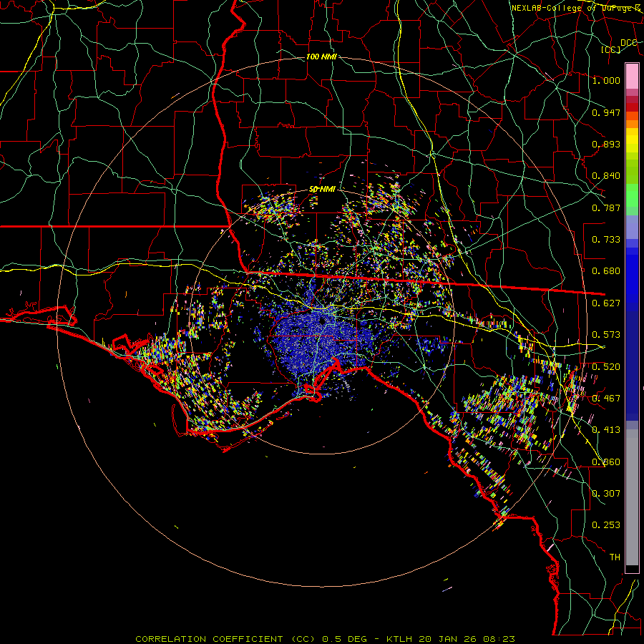Select the 0.893 color scale value

606,144
